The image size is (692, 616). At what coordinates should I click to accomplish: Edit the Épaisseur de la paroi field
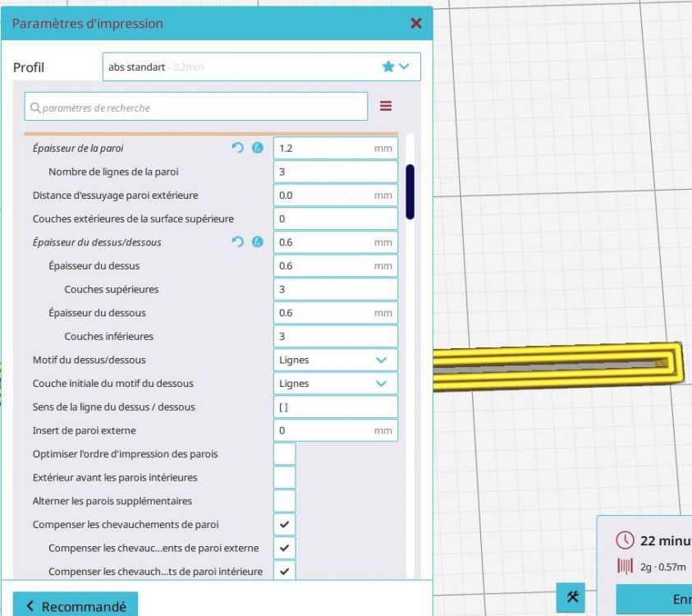pyautogui.click(x=336, y=149)
